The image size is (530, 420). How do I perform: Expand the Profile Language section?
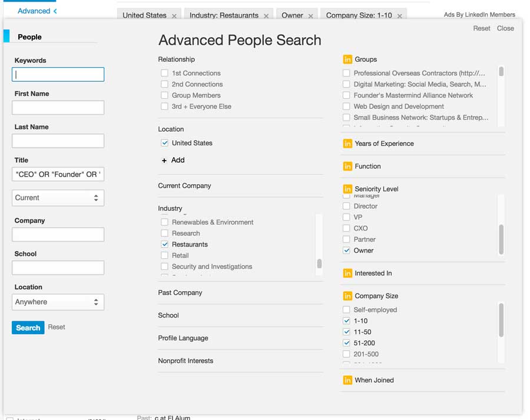pos(183,338)
